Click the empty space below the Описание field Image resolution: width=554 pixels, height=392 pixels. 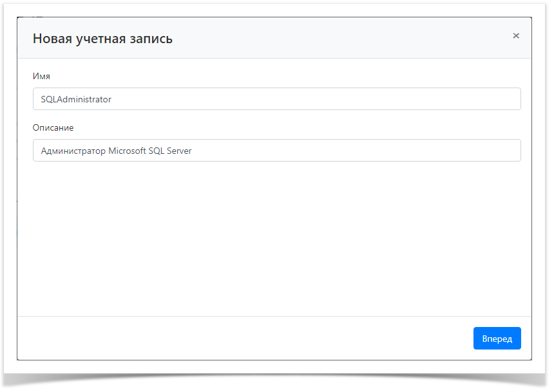pos(277,238)
